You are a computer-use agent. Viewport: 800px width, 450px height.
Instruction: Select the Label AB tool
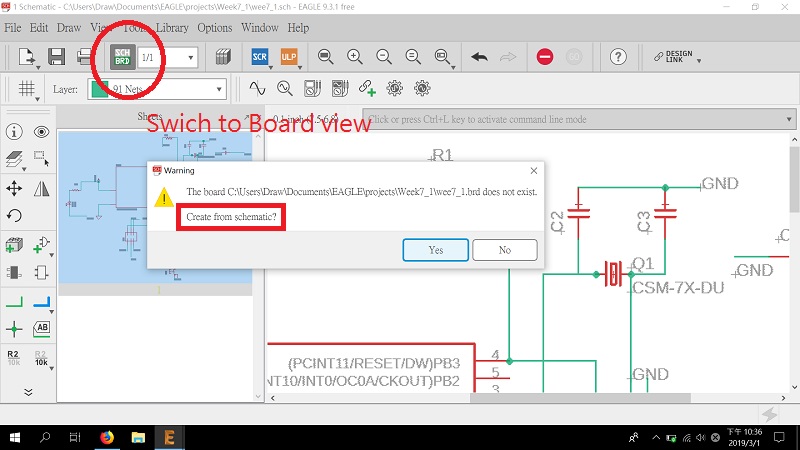coord(41,329)
